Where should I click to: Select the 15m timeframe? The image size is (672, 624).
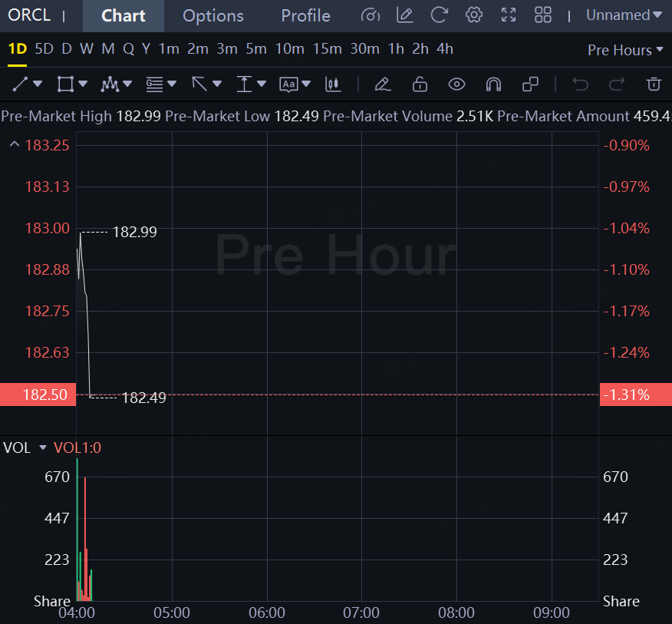[x=328, y=49]
